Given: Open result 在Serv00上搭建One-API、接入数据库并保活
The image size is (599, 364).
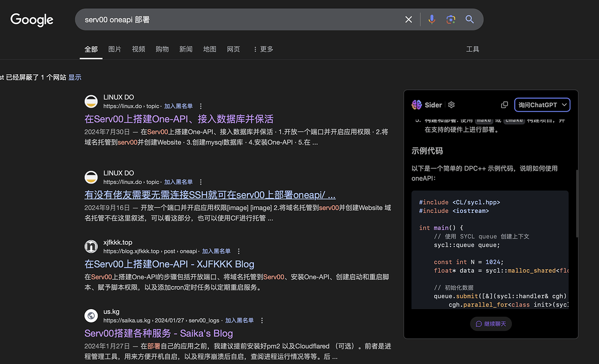Looking at the screenshot, I should 179,119.
